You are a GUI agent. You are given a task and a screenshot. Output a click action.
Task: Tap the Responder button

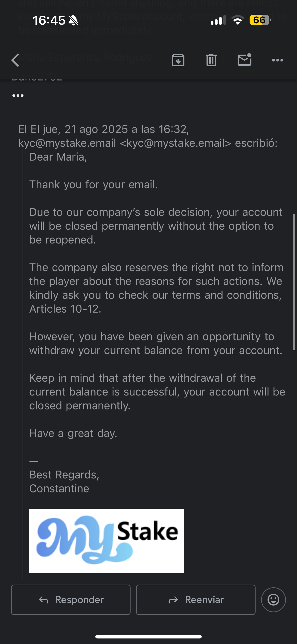click(71, 600)
